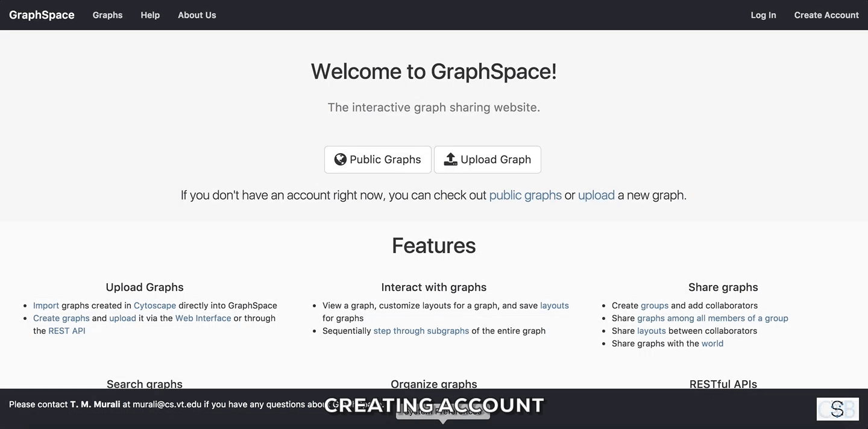Click the 'Welcome to GraphSpace!' heading
Viewport: 868px width, 429px height.
point(434,71)
